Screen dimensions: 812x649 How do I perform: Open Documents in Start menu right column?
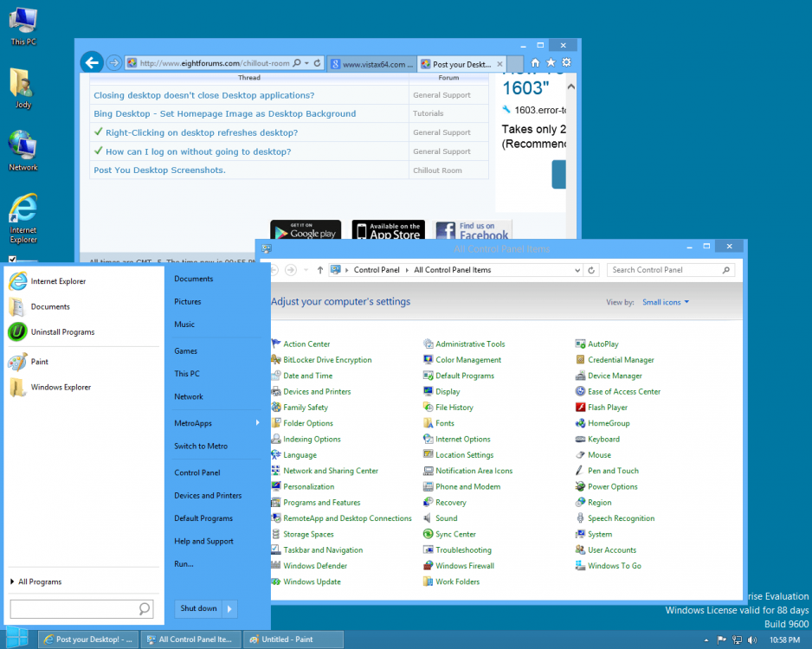click(x=194, y=279)
